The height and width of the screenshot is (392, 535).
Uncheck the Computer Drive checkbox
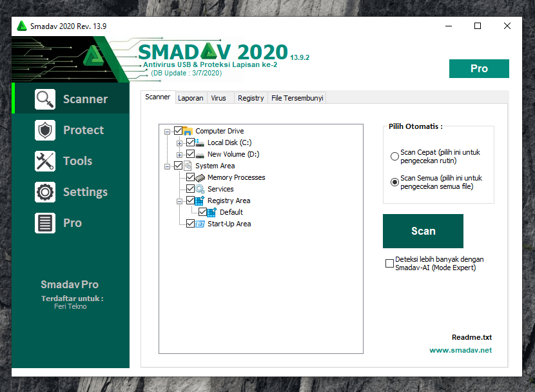pyautogui.click(x=178, y=131)
